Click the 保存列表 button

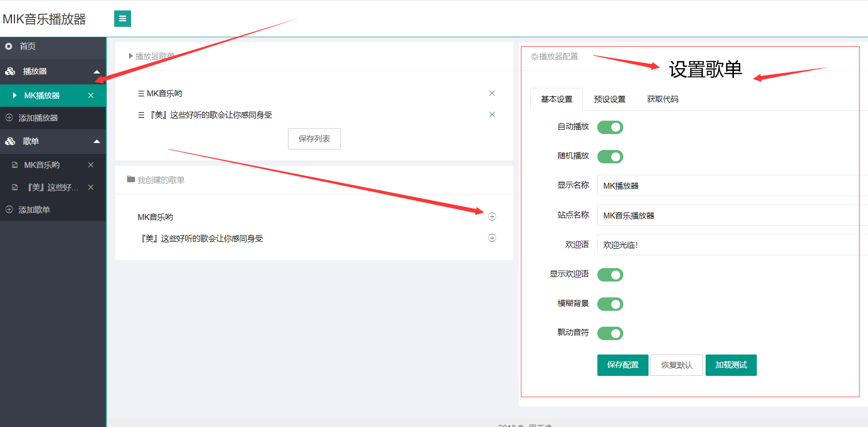(x=314, y=139)
